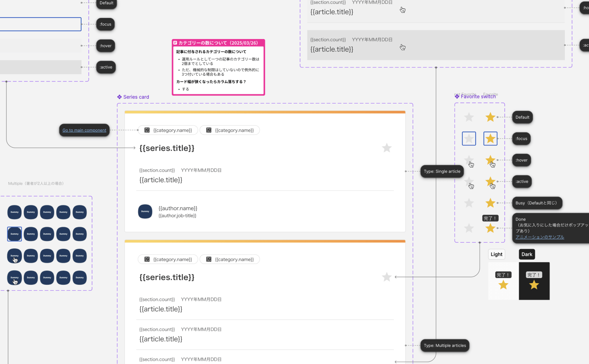The width and height of the screenshot is (589, 364).
Task: Open the アニメーションのサンプル link
Action: [539, 237]
